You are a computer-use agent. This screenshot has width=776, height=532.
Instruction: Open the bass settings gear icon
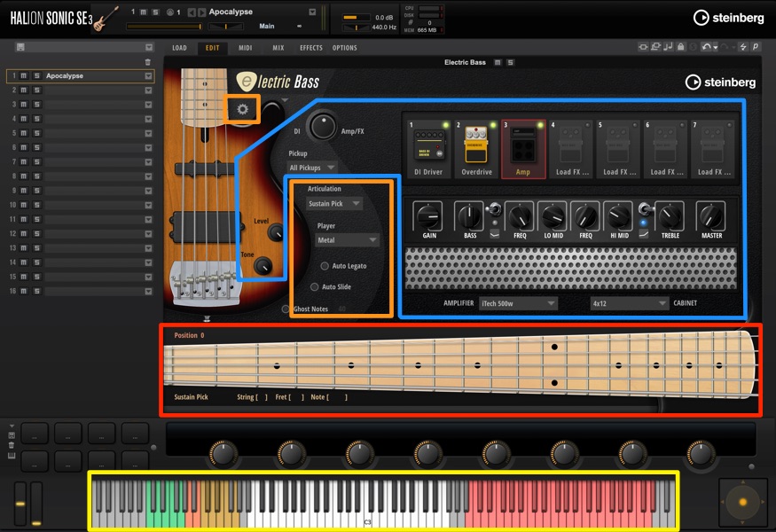point(242,109)
